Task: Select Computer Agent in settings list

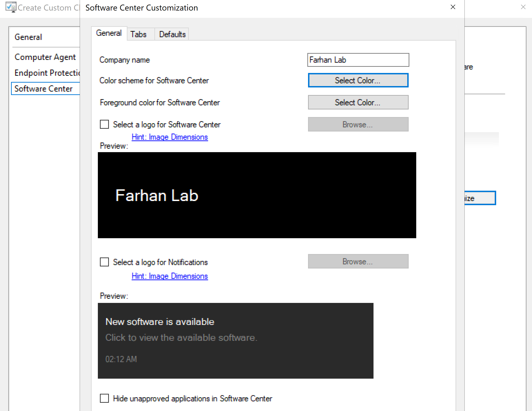Action: (x=45, y=57)
